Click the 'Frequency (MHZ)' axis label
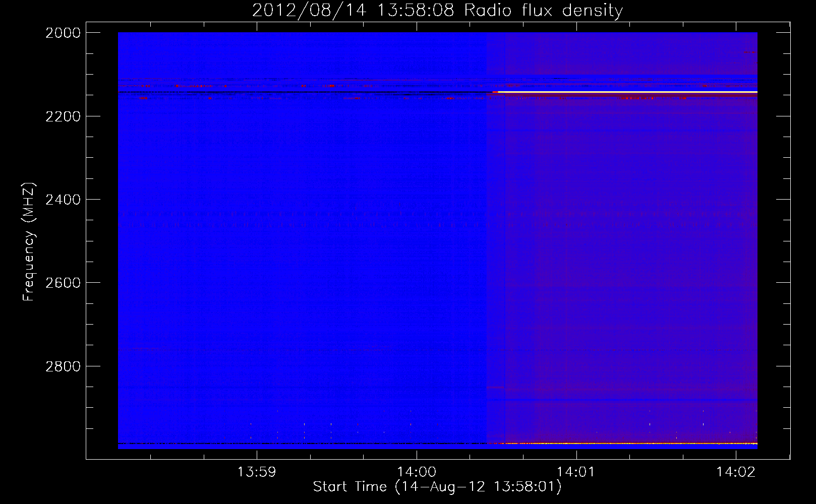Screen dimensions: 816x504 [x=29, y=242]
